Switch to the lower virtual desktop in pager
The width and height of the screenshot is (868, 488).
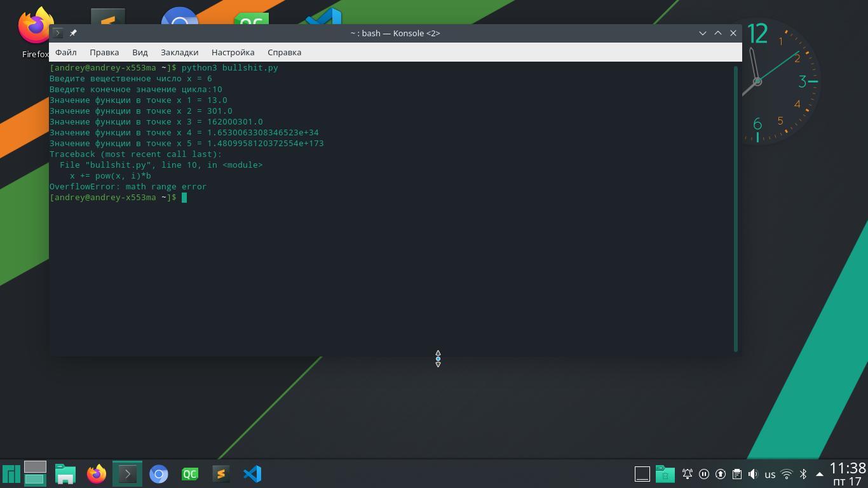pyautogui.click(x=35, y=480)
